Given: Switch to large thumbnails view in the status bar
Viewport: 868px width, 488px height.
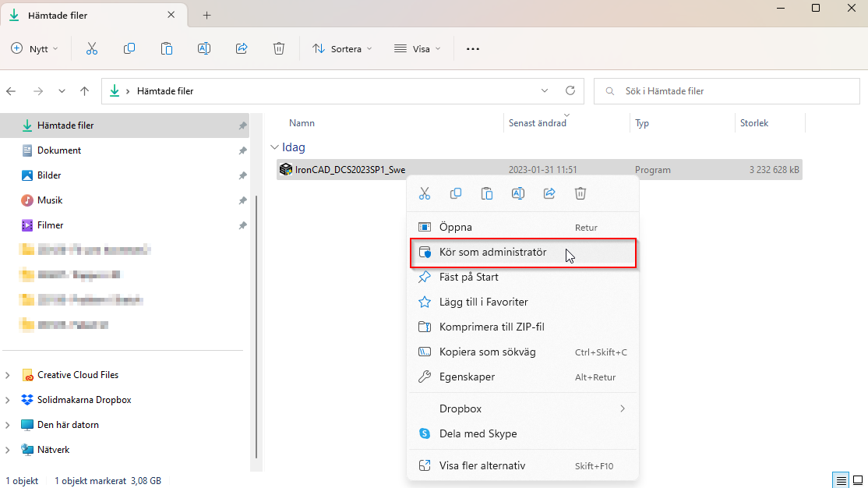Looking at the screenshot, I should (858, 479).
